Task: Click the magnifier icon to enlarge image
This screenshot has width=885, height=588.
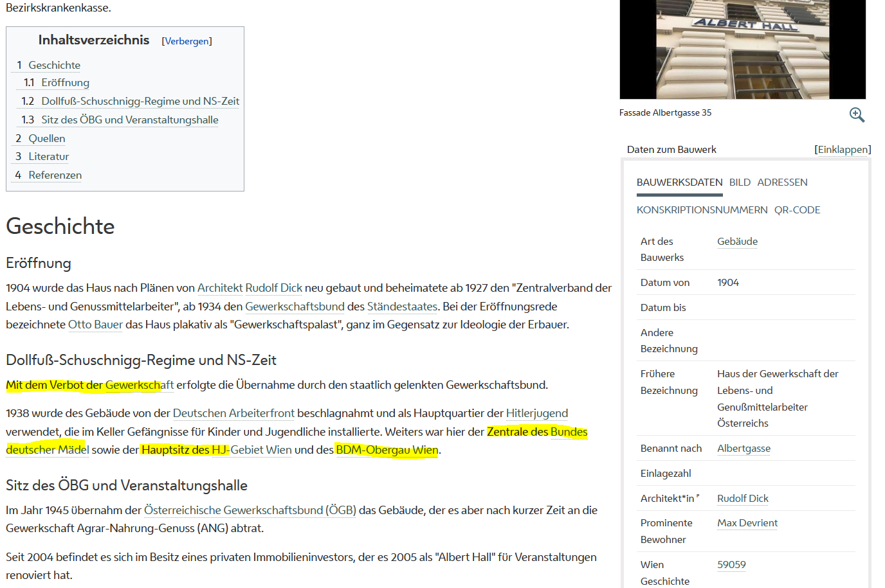Action: 857,115
